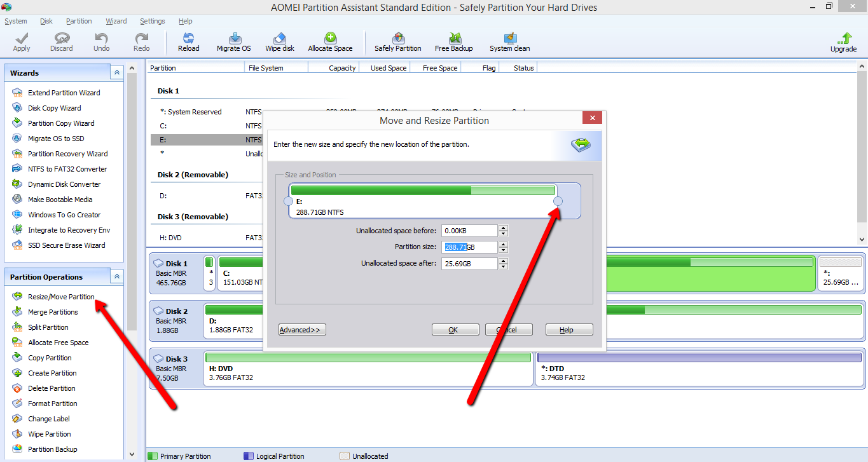Click the Partition size stepper arrows
This screenshot has width=868, height=462.
point(503,247)
